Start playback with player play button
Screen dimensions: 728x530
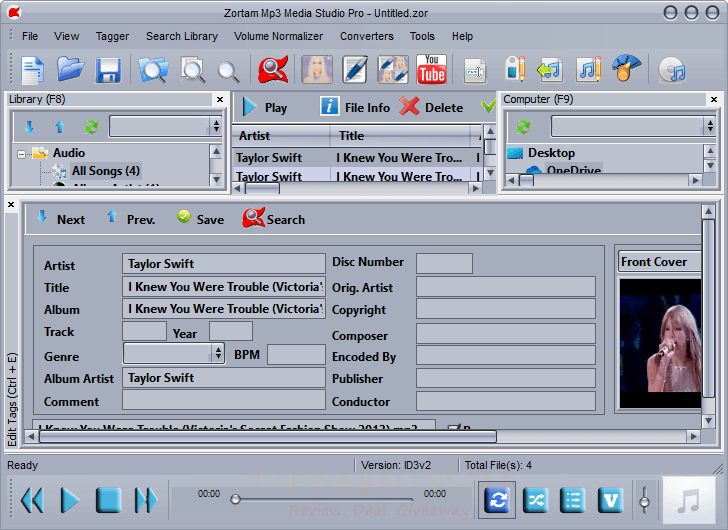click(x=70, y=500)
